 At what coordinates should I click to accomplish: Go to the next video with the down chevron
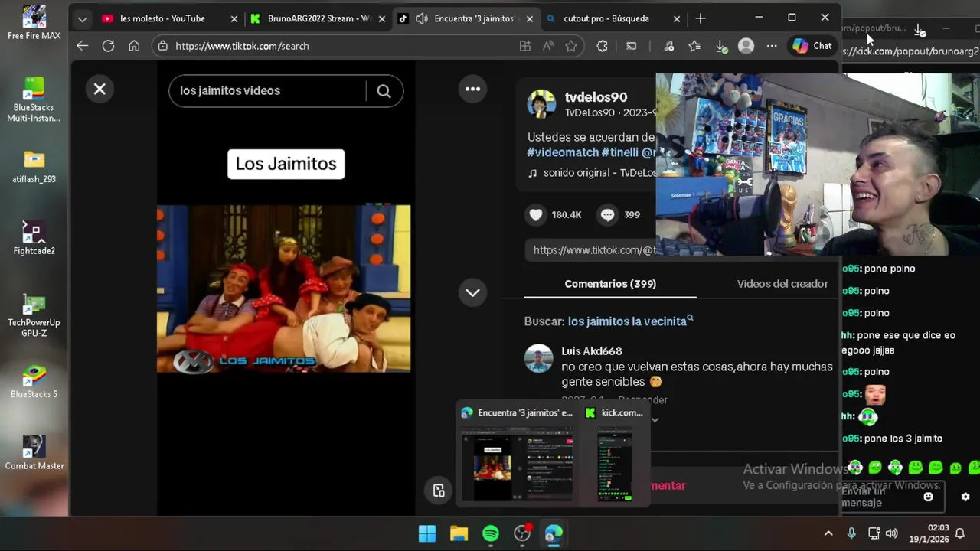click(x=472, y=292)
